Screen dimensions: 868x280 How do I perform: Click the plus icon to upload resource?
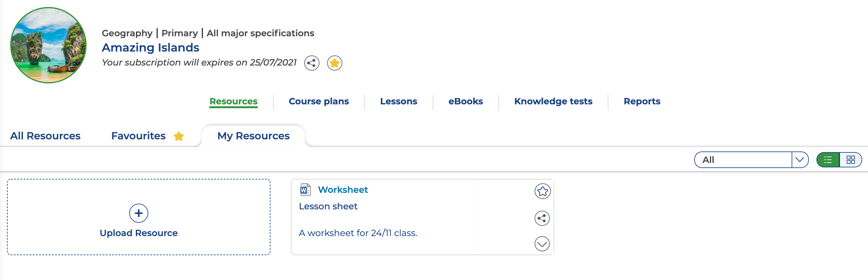138,213
